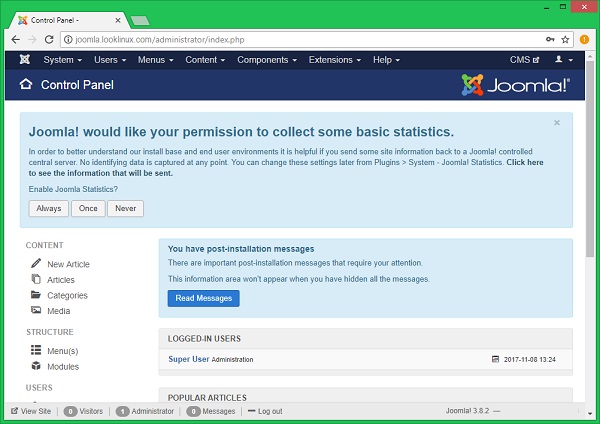Open the CMS site link

pos(524,60)
